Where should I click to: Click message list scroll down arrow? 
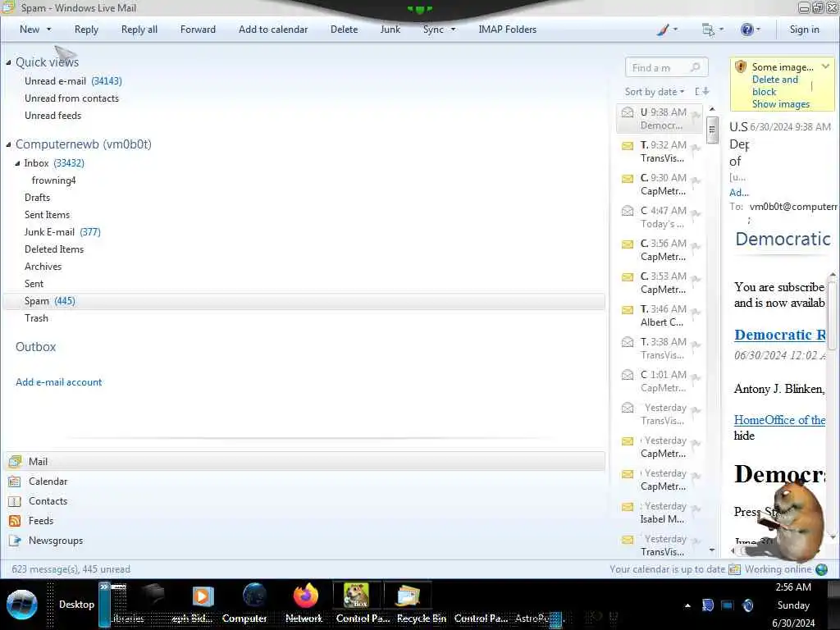point(712,550)
